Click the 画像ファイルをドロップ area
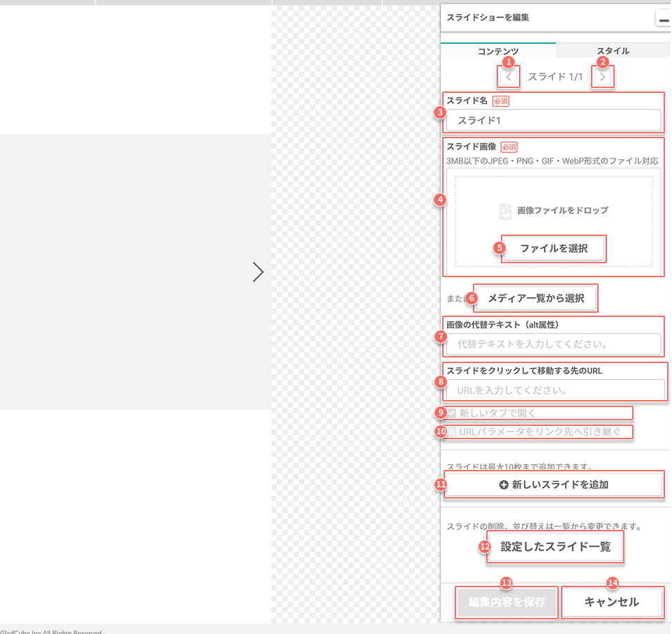 (554, 221)
